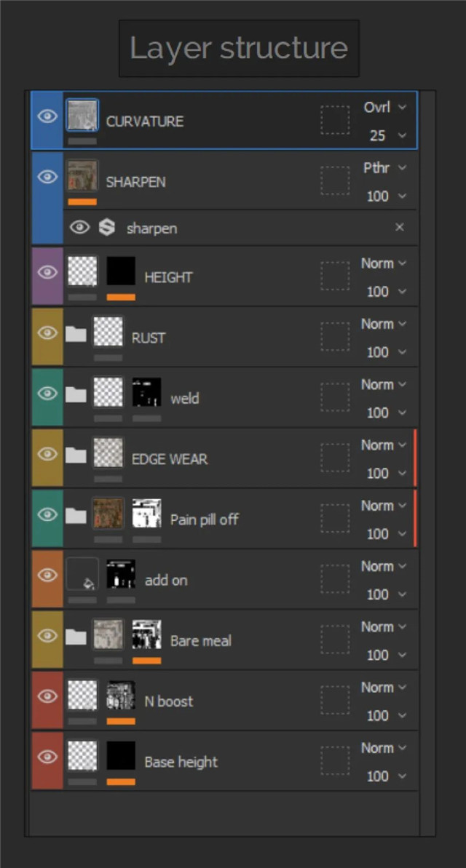Toggle visibility of the sharpen filter
Screen dimensions: 466x868
coord(79,228)
